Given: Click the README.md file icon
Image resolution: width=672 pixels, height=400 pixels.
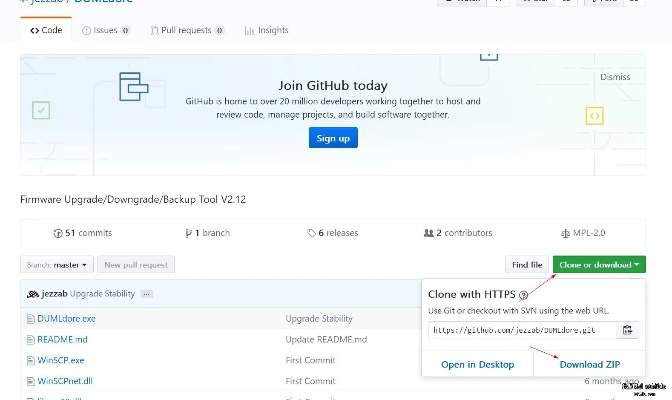Looking at the screenshot, I should [x=30, y=340].
